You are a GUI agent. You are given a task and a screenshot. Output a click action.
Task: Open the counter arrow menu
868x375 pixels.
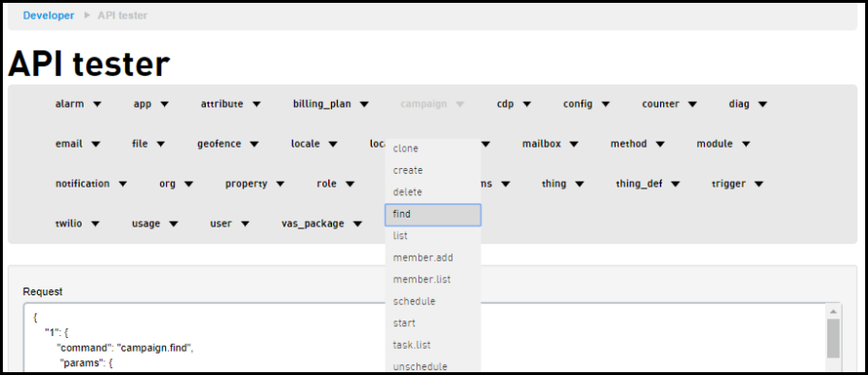(x=692, y=104)
